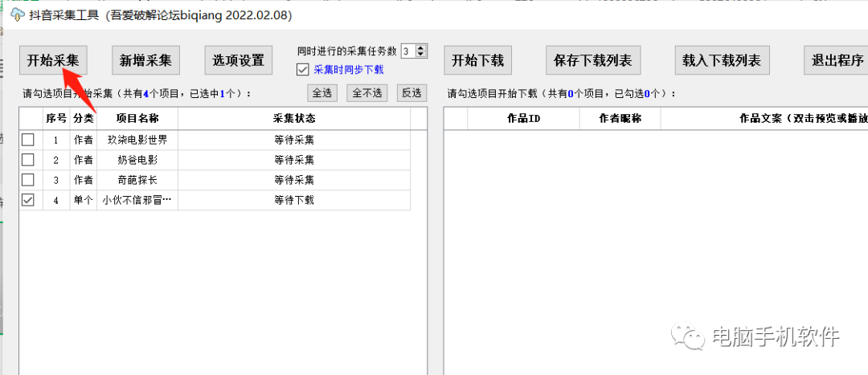Decrease concurrent task count stepper down arrow
The height and width of the screenshot is (375, 868).
[420, 55]
